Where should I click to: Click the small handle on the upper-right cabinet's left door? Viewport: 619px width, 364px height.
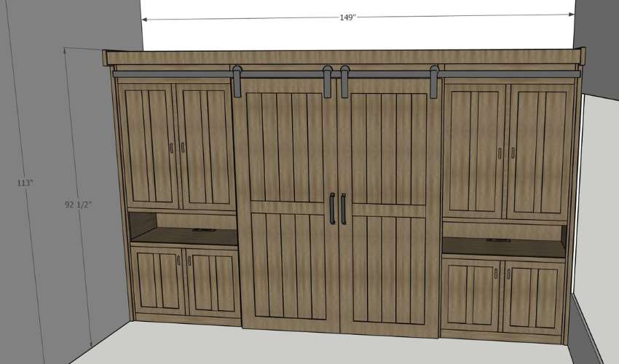coord(500,153)
